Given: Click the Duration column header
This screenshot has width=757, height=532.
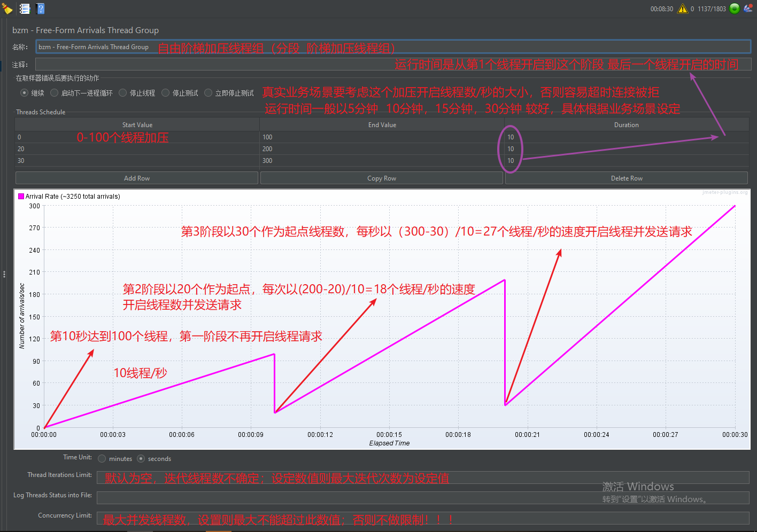Looking at the screenshot, I should tap(627, 124).
